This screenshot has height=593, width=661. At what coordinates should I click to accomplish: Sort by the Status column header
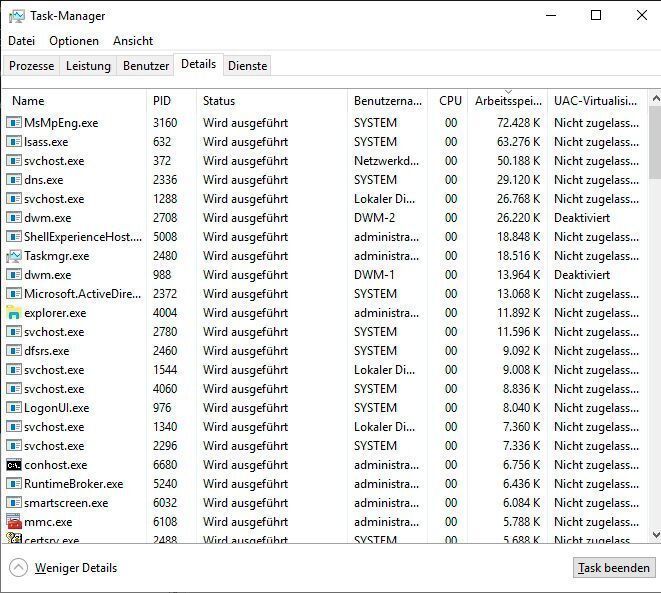[x=272, y=101]
